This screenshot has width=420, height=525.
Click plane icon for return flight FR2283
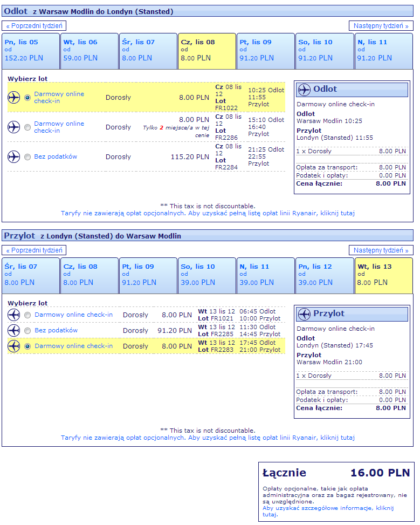coord(13,346)
